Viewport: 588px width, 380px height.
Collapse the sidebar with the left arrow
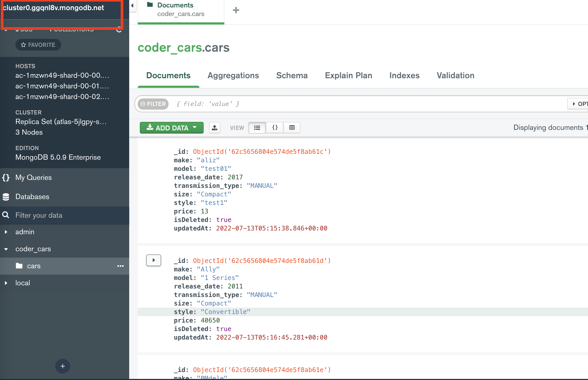pyautogui.click(x=132, y=6)
